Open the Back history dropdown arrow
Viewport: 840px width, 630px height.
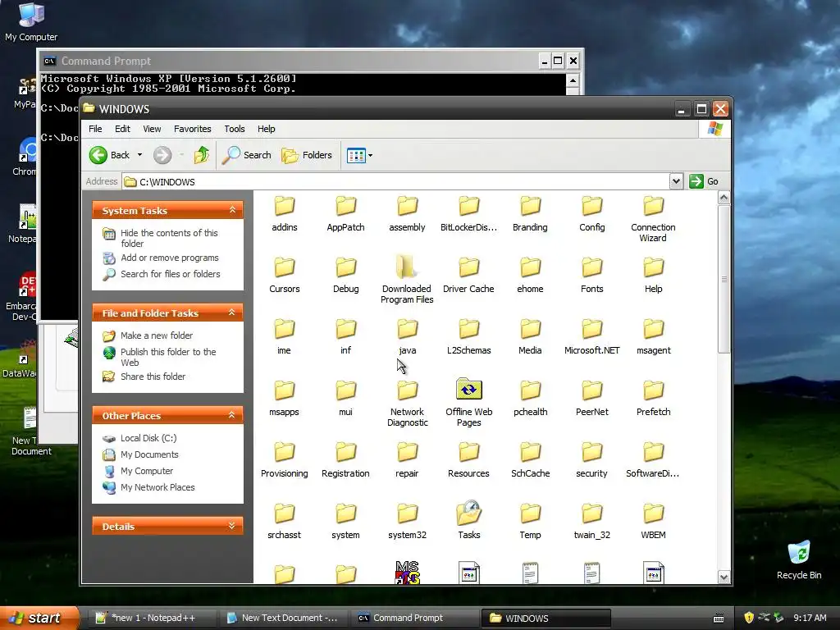point(139,155)
